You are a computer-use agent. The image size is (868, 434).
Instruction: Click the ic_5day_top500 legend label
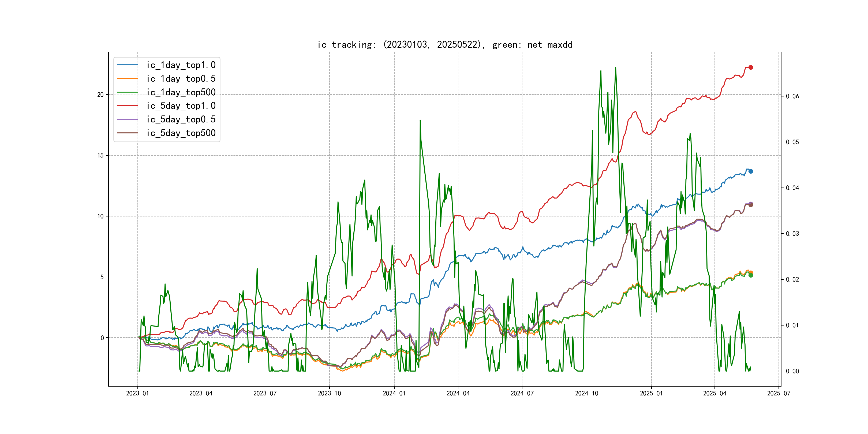click(181, 133)
